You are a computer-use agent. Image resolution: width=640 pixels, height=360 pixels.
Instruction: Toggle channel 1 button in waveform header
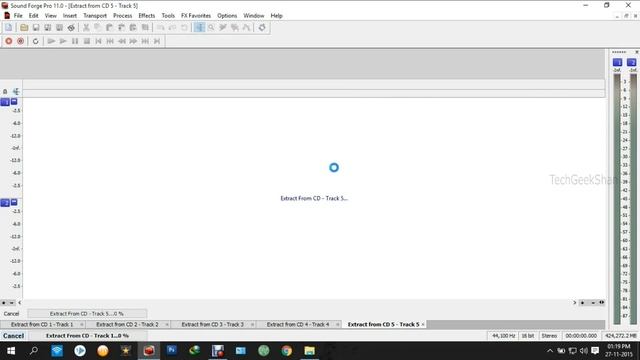[5, 102]
